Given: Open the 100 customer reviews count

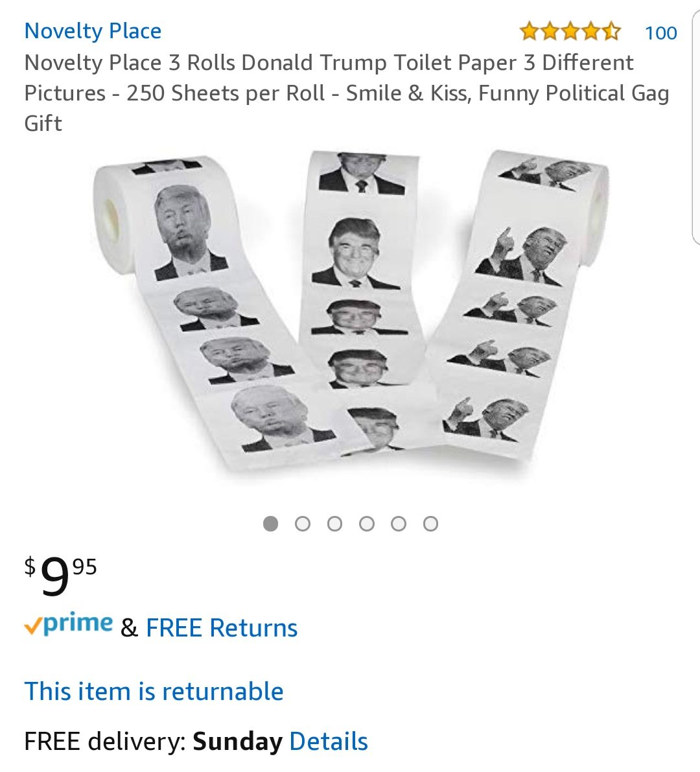Looking at the screenshot, I should (x=661, y=32).
